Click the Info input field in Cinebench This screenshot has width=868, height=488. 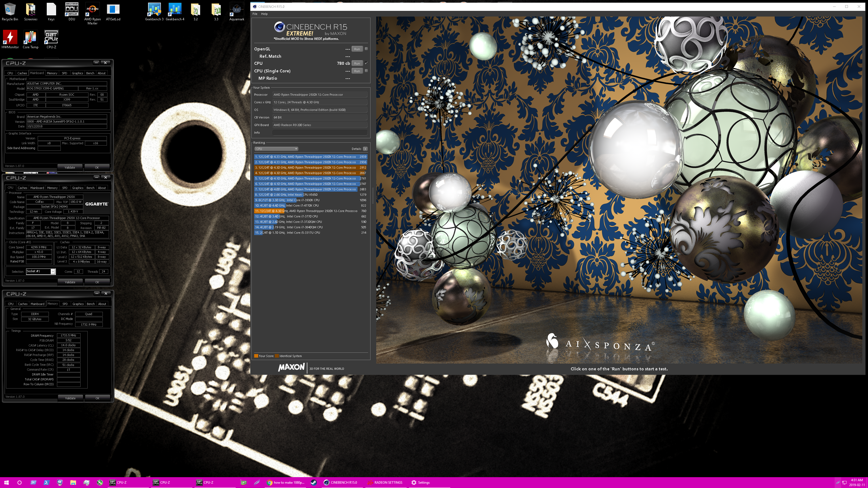point(320,133)
